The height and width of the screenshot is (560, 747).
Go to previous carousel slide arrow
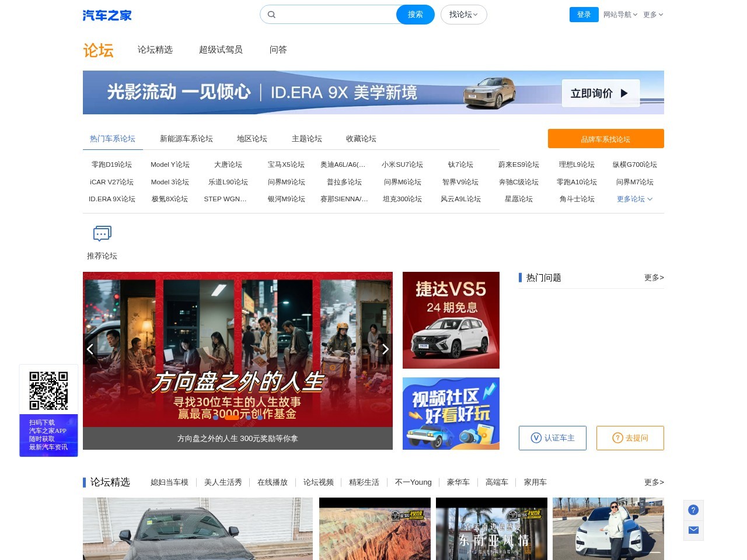click(90, 349)
